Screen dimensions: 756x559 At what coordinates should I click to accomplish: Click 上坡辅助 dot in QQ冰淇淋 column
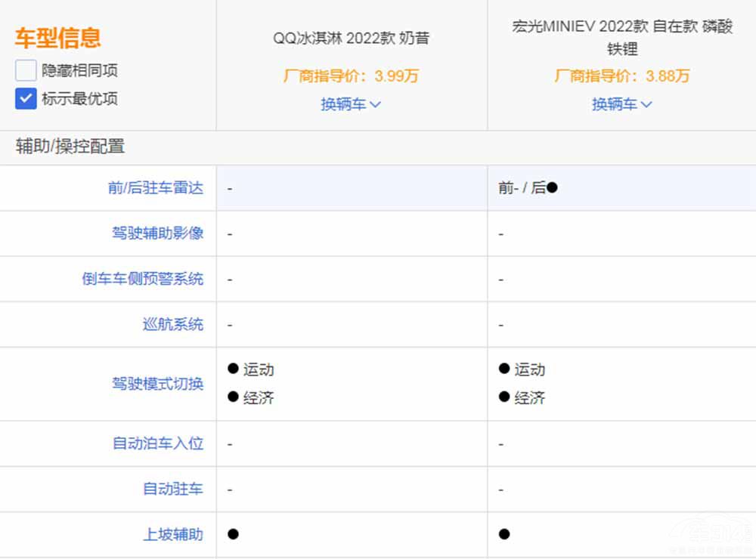tap(233, 534)
